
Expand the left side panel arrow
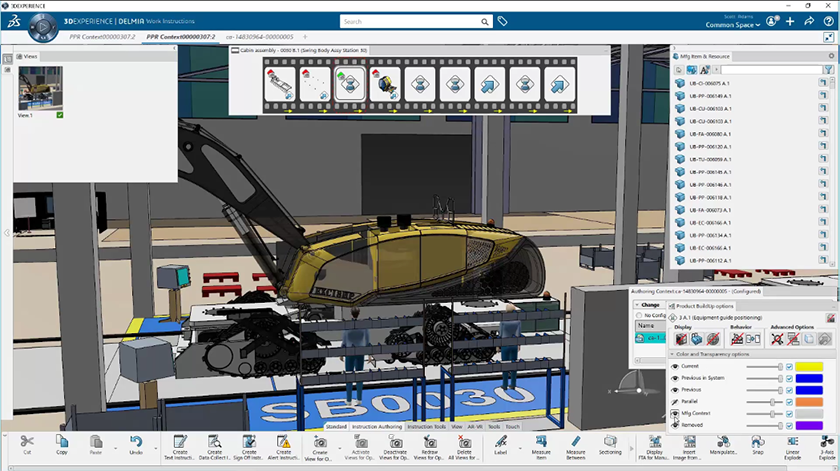pyautogui.click(x=6, y=233)
